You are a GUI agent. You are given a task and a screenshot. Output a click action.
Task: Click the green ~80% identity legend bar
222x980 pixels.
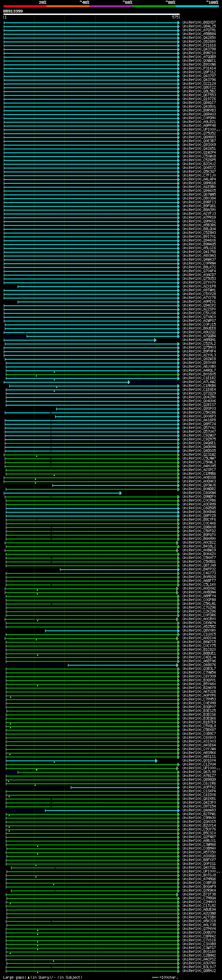click(x=154, y=6)
